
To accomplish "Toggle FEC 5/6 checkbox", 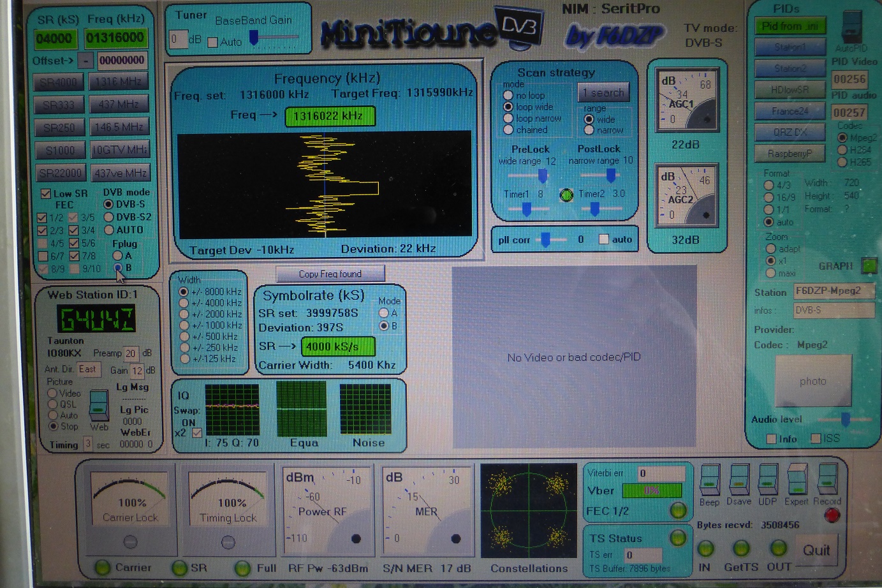I will pos(73,243).
